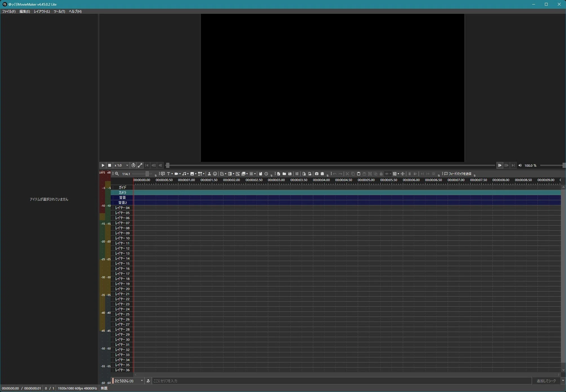Jump to the last frame
Image resolution: width=566 pixels, height=392 pixels.
tap(513, 165)
